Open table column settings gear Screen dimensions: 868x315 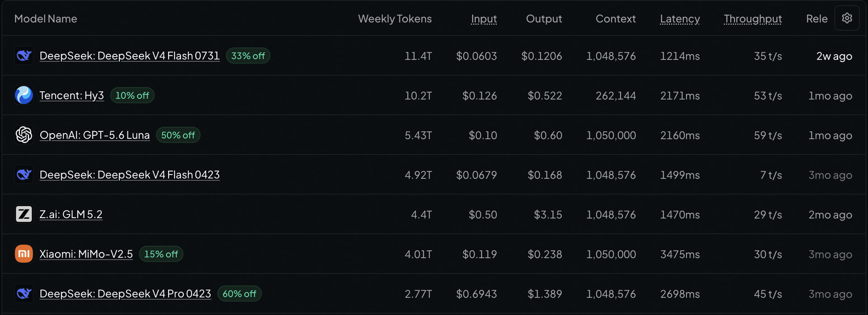[x=847, y=18]
